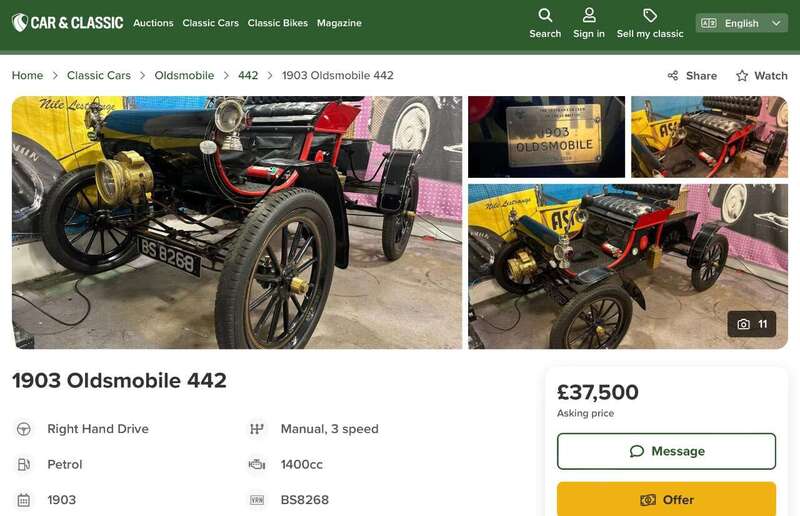Expand the English language dropdown
This screenshot has width=800, height=516.
[x=741, y=23]
